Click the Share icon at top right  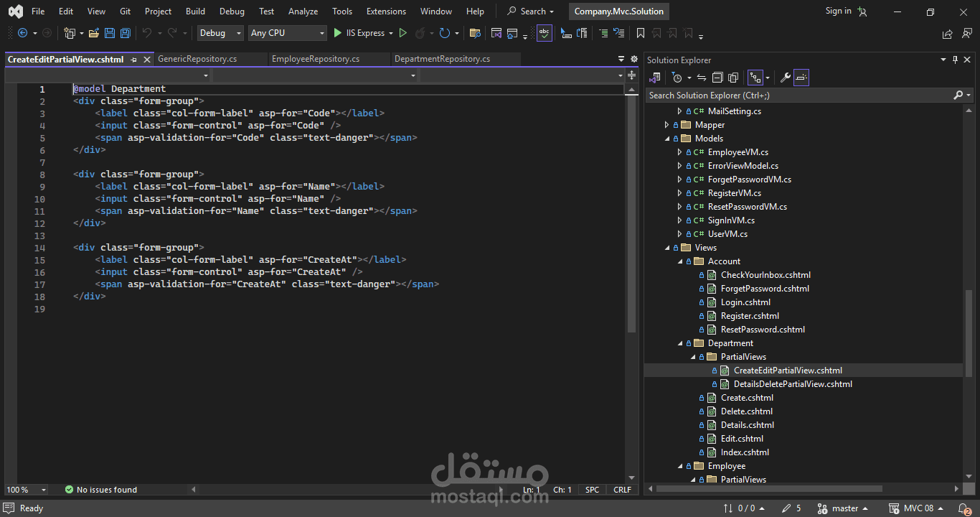(948, 33)
